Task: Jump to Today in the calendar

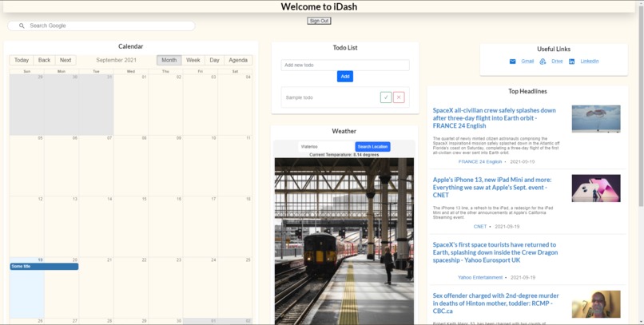Action: point(22,61)
